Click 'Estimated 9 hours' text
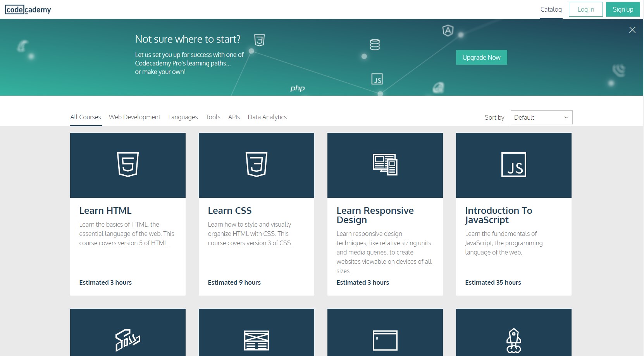 tap(234, 282)
